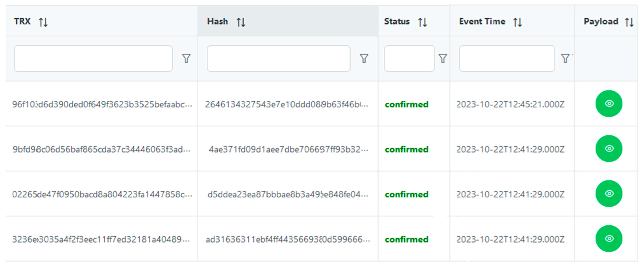
Task: View payload of the 9bfd98c06 transaction
Action: pos(609,149)
